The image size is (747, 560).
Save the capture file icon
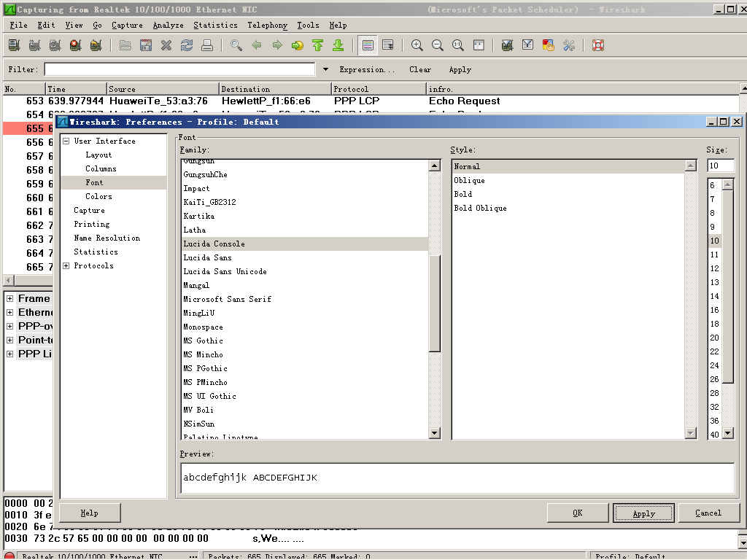coord(146,45)
